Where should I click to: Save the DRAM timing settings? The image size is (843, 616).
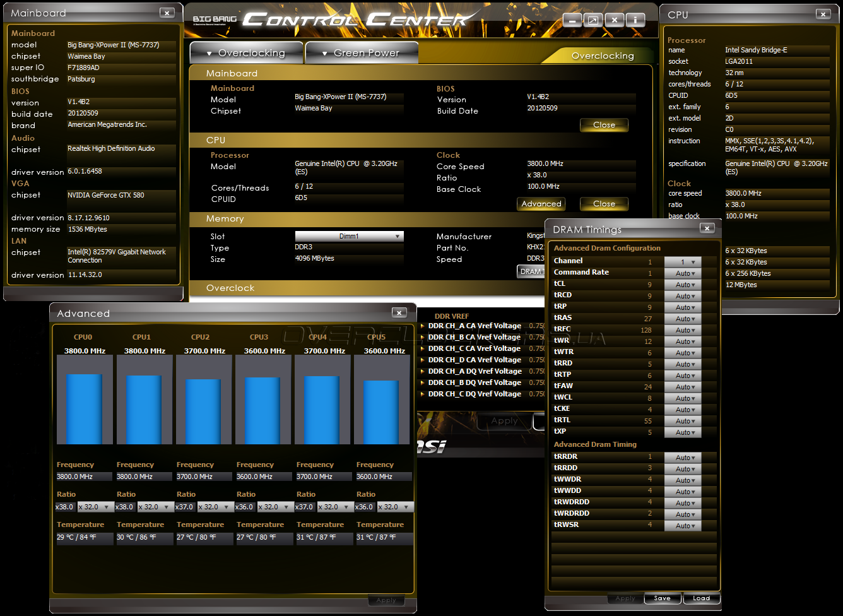coord(662,598)
